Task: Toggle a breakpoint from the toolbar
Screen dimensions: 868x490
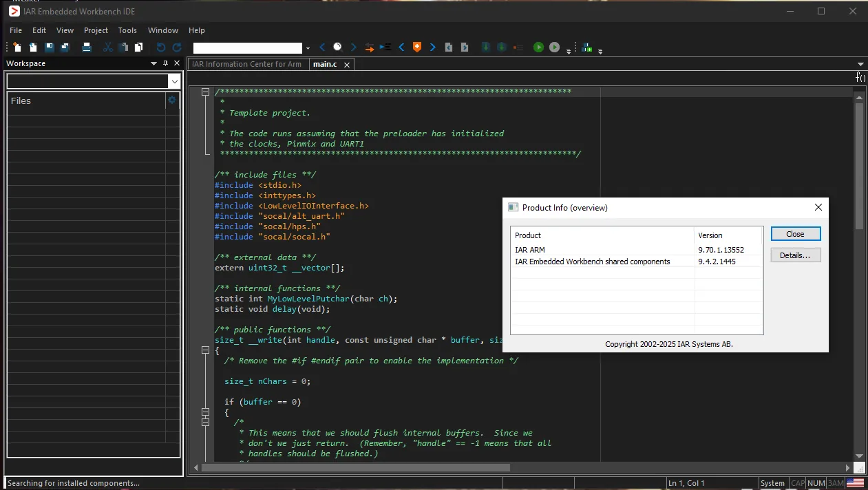Action: coord(518,47)
